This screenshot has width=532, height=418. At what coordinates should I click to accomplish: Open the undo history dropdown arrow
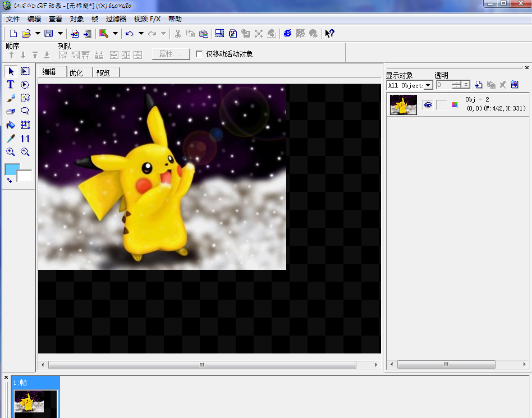pyautogui.click(x=141, y=33)
